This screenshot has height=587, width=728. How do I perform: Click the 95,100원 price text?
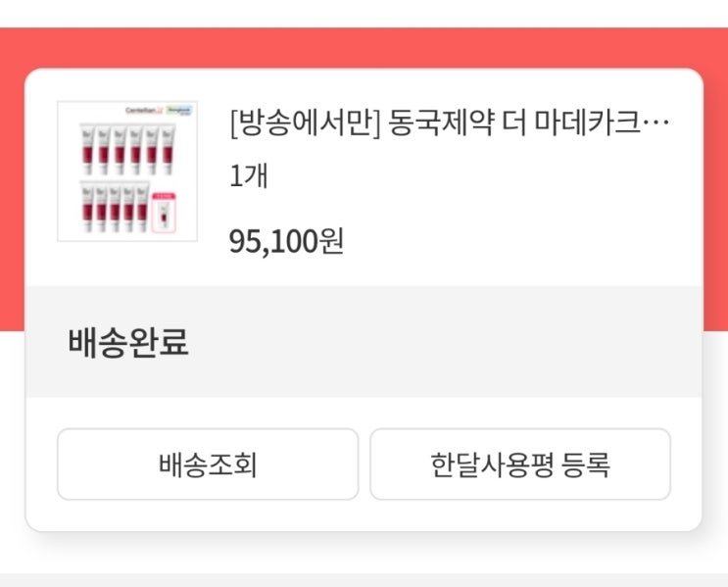click(286, 241)
